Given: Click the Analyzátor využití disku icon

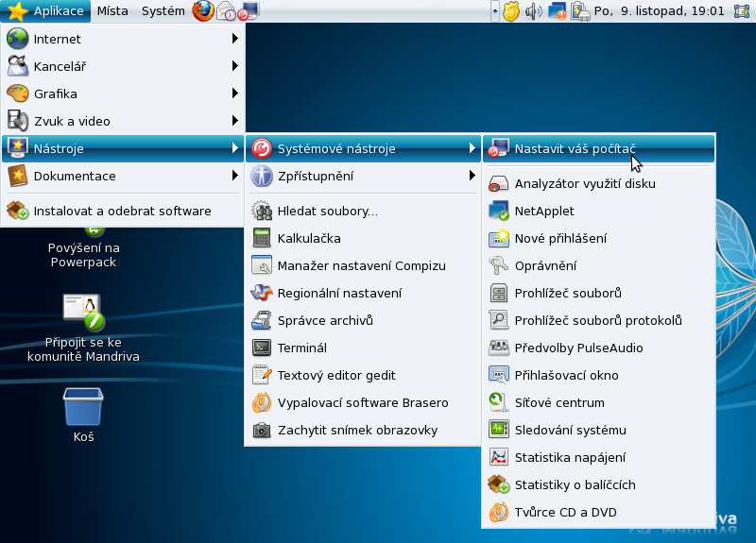Looking at the screenshot, I should coord(499,183).
